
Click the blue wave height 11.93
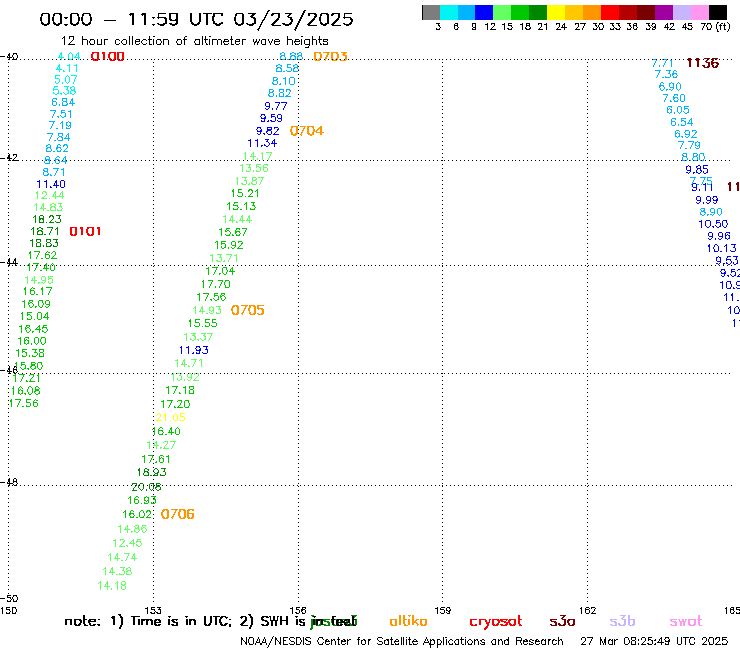pos(193,350)
